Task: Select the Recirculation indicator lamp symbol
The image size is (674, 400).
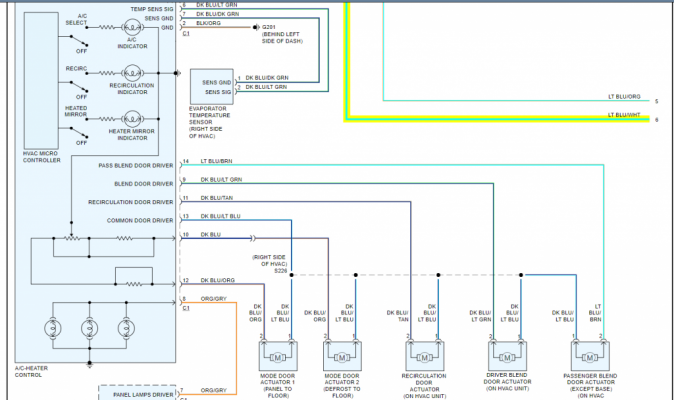Action: point(132,73)
